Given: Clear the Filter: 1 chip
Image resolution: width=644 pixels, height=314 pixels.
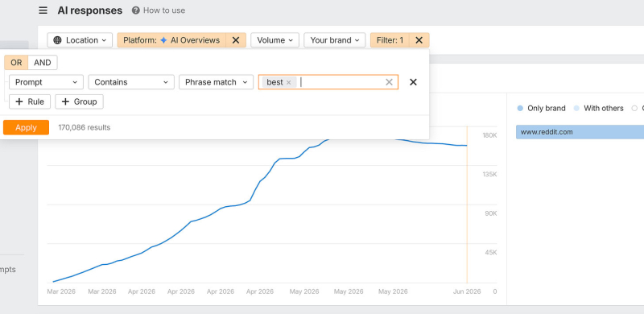Looking at the screenshot, I should [x=419, y=40].
